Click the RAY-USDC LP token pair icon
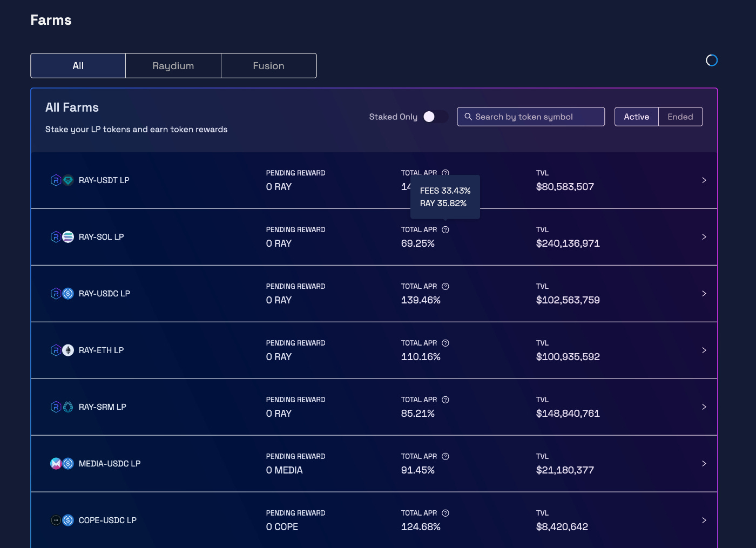The image size is (756, 548). point(62,294)
